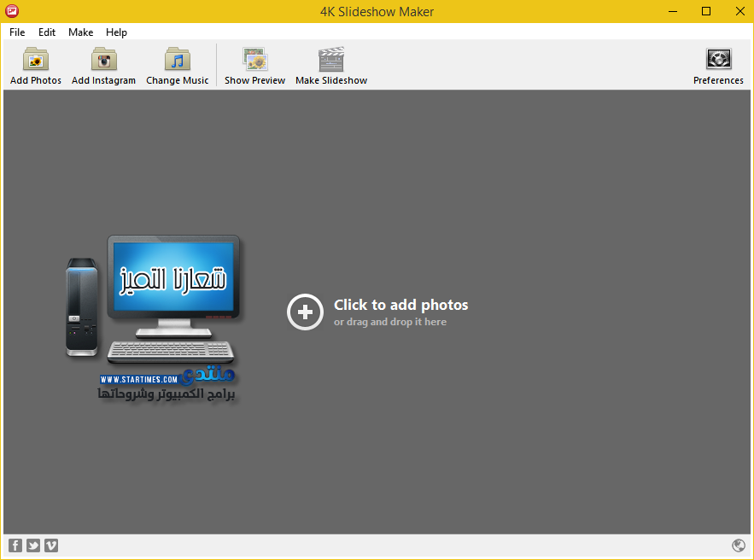Image resolution: width=754 pixels, height=560 pixels.
Task: Close the 4K Slideshow Maker window
Action: 740,11
